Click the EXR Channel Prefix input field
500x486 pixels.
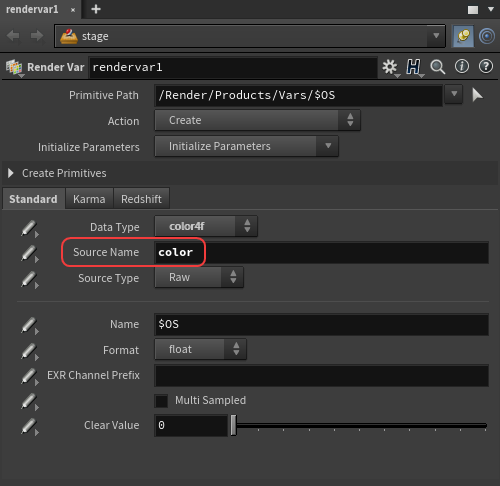click(x=321, y=375)
